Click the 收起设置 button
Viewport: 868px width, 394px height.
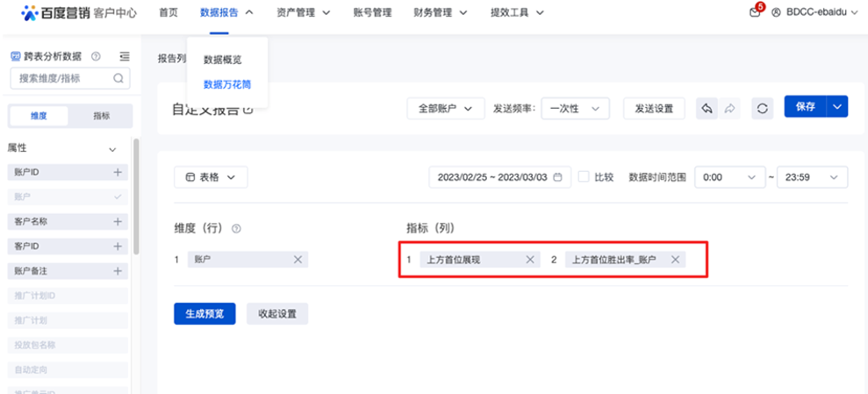(276, 313)
